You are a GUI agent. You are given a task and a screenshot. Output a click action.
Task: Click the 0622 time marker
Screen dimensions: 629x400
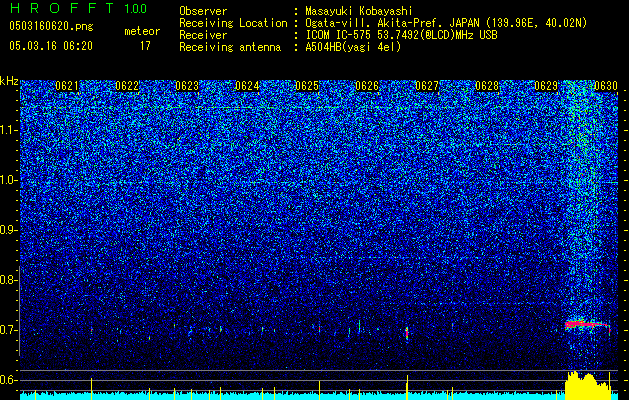pos(127,86)
